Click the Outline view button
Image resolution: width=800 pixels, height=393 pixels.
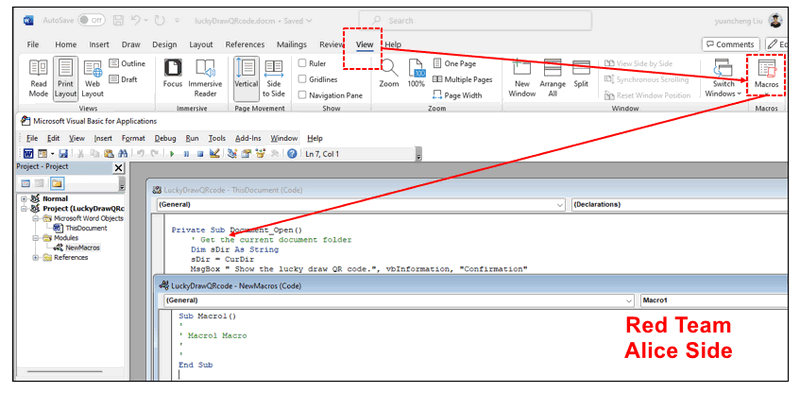pos(128,63)
